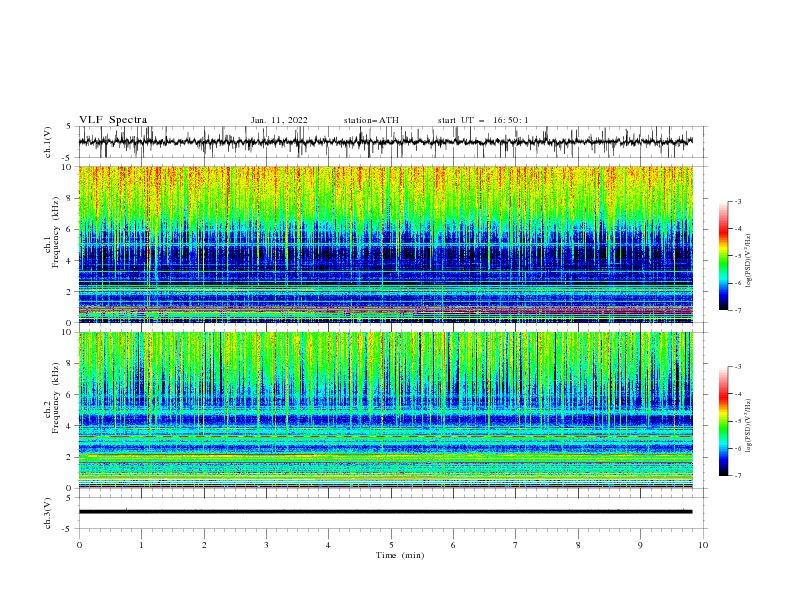
Task: Click the "-5" tick on the ch.3(V) axis
Action: coord(68,529)
